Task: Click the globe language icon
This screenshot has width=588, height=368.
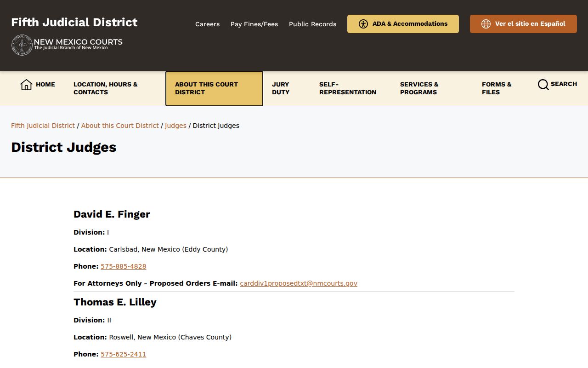Action: click(x=486, y=24)
